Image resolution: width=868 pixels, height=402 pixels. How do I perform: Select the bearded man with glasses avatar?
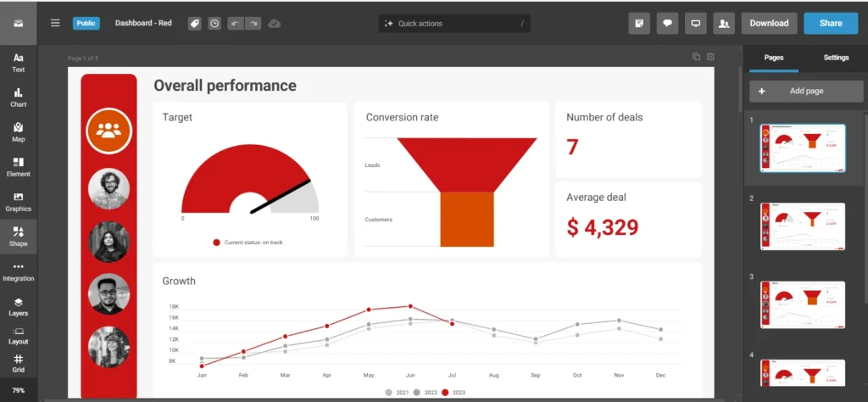click(108, 294)
